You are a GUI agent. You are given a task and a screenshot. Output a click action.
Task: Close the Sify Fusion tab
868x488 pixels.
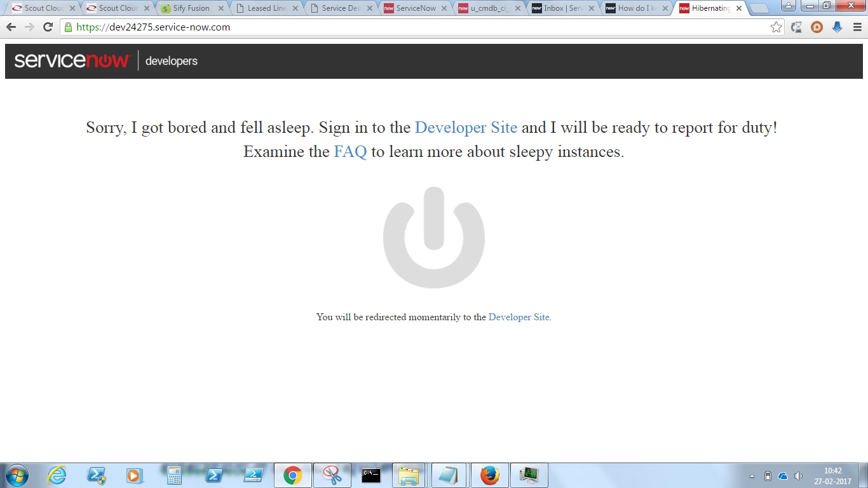[x=221, y=8]
